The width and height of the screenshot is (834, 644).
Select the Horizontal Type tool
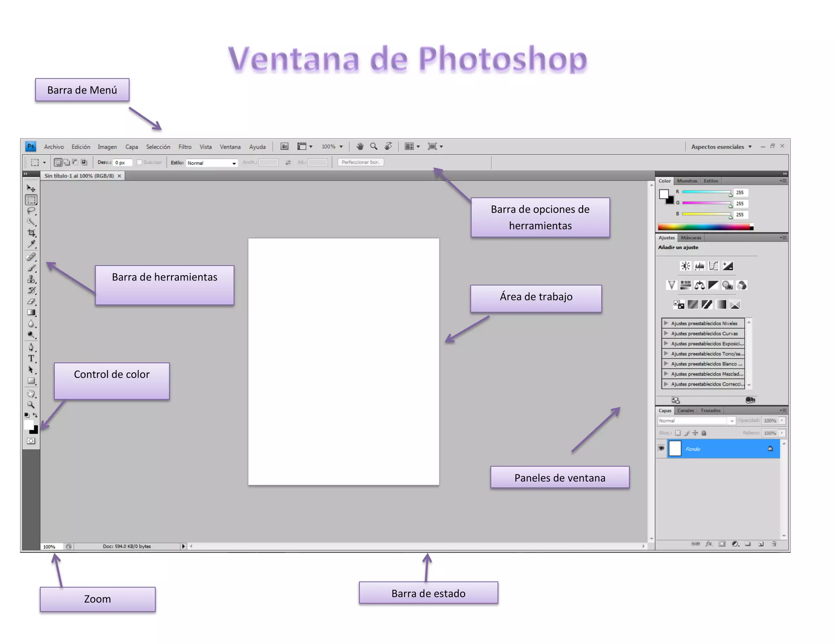click(x=31, y=359)
